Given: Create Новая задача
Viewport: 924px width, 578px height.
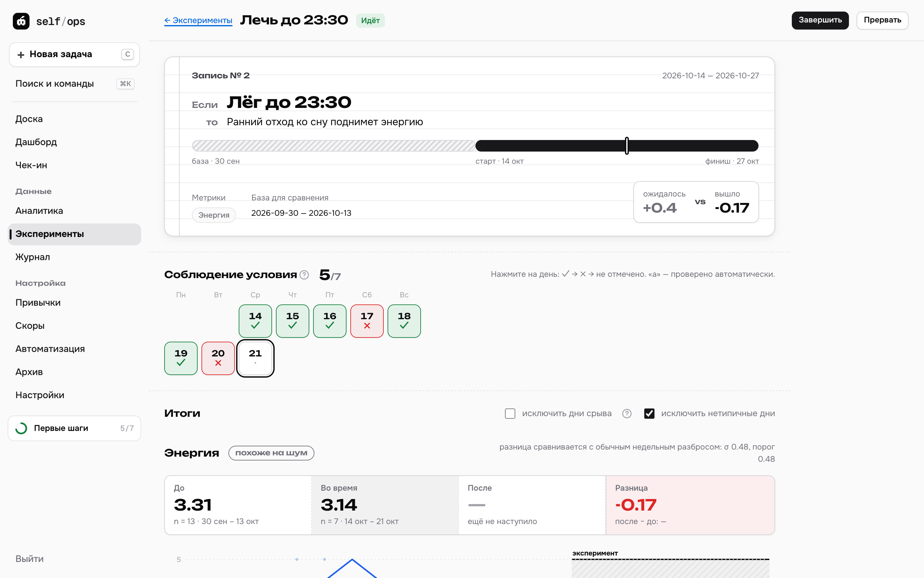Looking at the screenshot, I should (x=74, y=55).
